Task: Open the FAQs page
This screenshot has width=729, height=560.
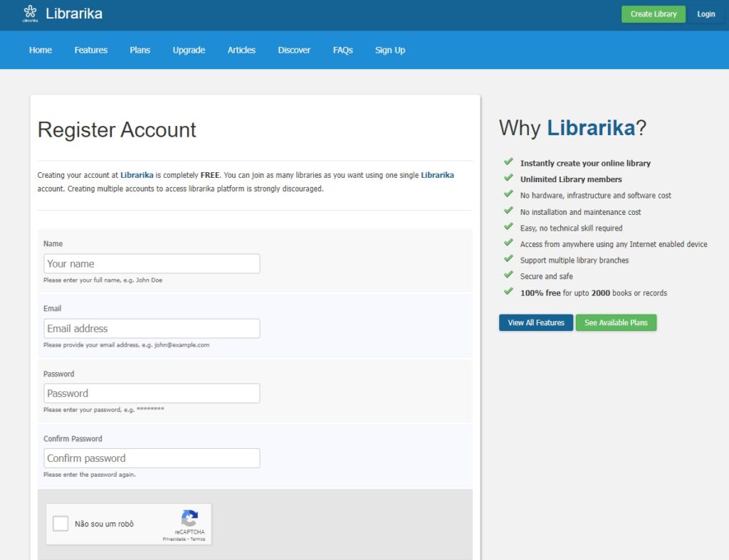Action: click(x=342, y=51)
